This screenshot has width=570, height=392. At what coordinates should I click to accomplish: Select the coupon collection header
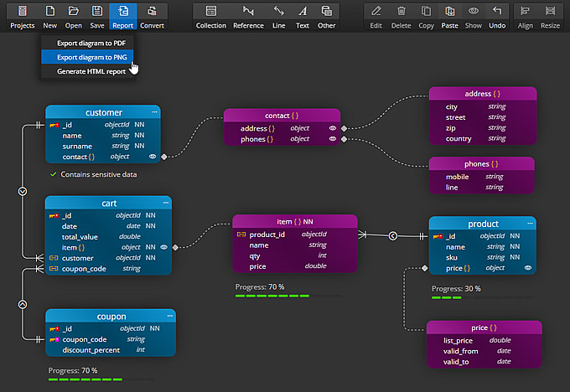pyautogui.click(x=111, y=316)
